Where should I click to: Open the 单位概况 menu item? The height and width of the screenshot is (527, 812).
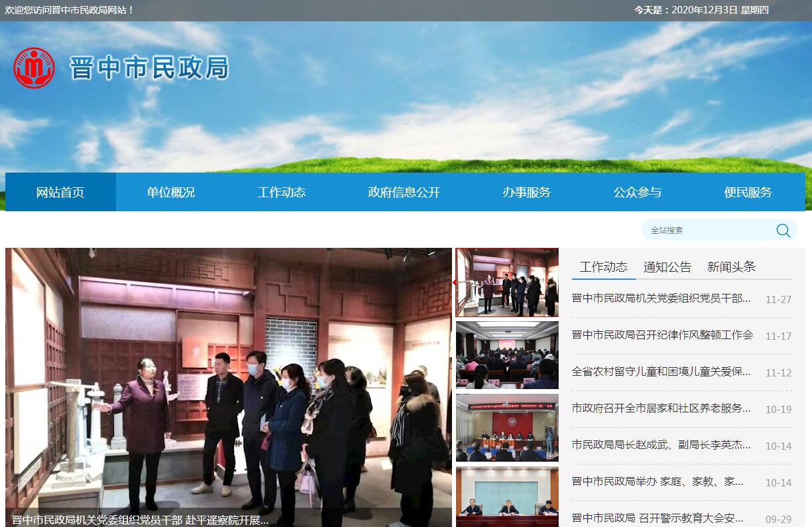(x=171, y=193)
